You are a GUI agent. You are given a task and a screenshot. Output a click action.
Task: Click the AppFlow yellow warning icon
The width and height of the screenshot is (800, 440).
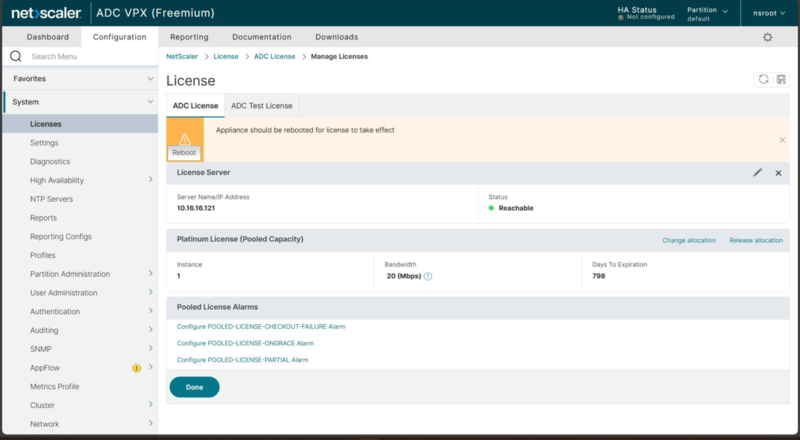tap(136, 368)
